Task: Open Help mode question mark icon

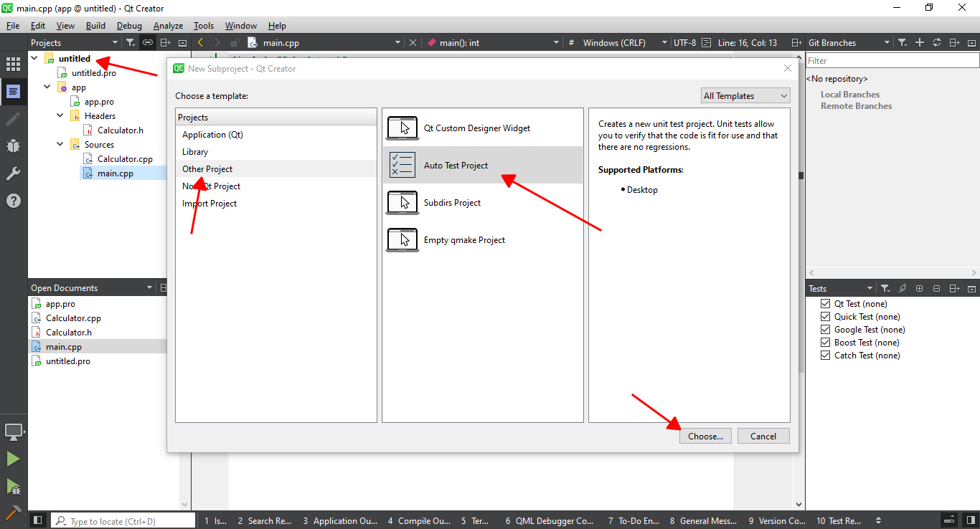Action: pos(13,201)
